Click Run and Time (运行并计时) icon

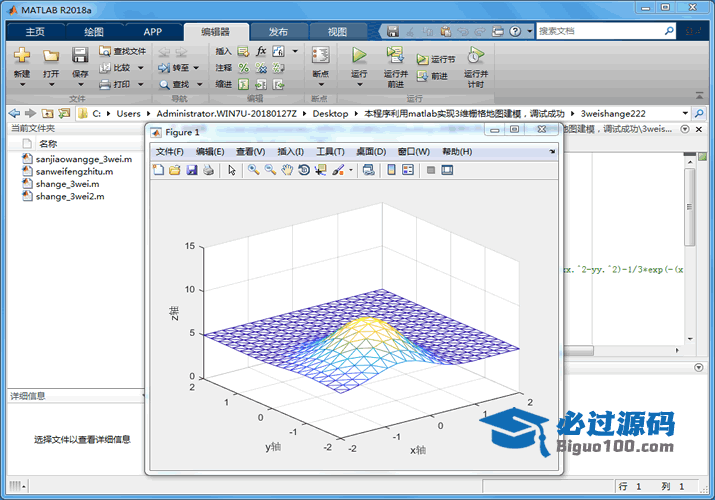(x=476, y=55)
